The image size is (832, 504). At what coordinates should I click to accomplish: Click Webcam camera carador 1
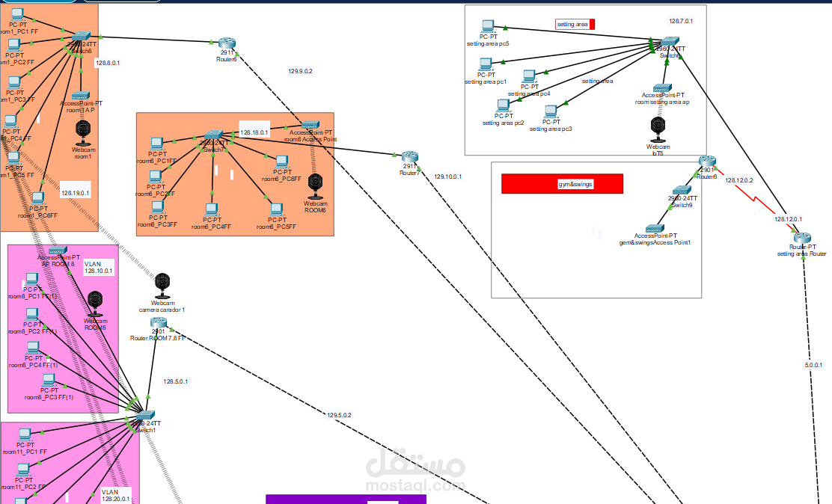pyautogui.click(x=162, y=286)
